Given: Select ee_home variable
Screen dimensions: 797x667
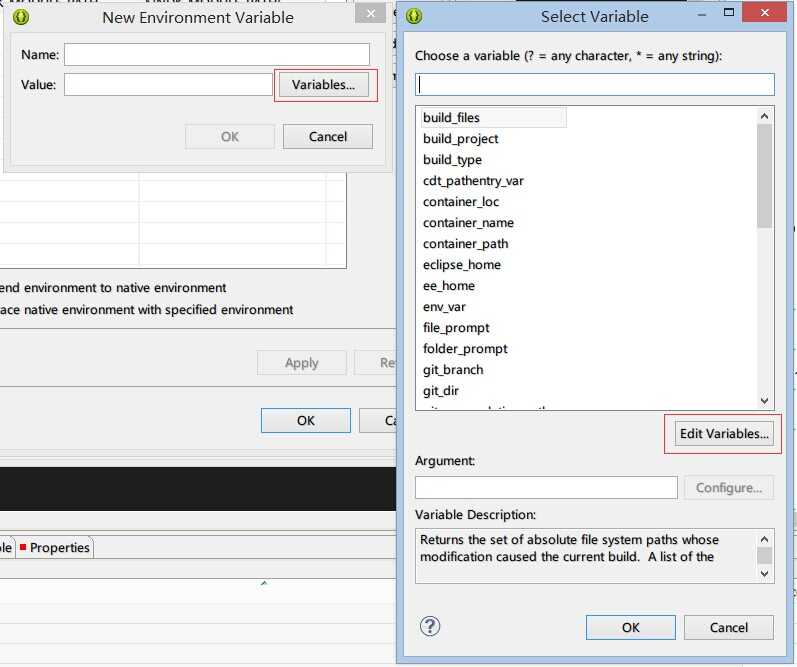Looking at the screenshot, I should pyautogui.click(x=449, y=286).
